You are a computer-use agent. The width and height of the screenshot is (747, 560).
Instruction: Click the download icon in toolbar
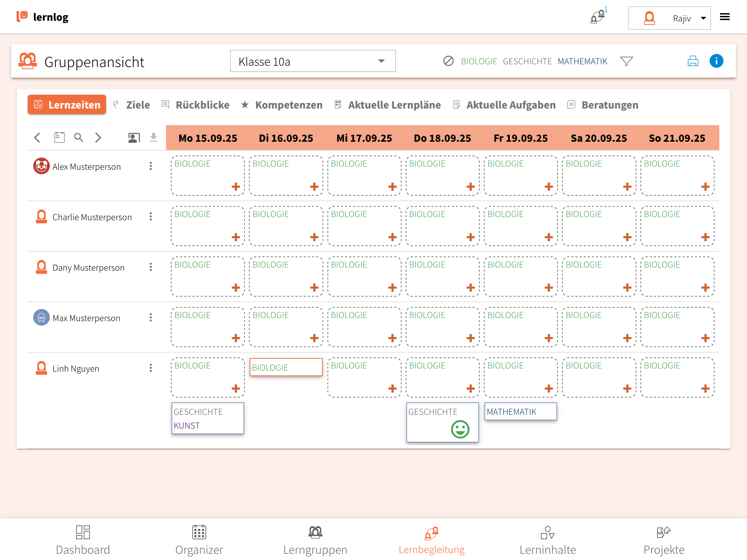coord(153,138)
